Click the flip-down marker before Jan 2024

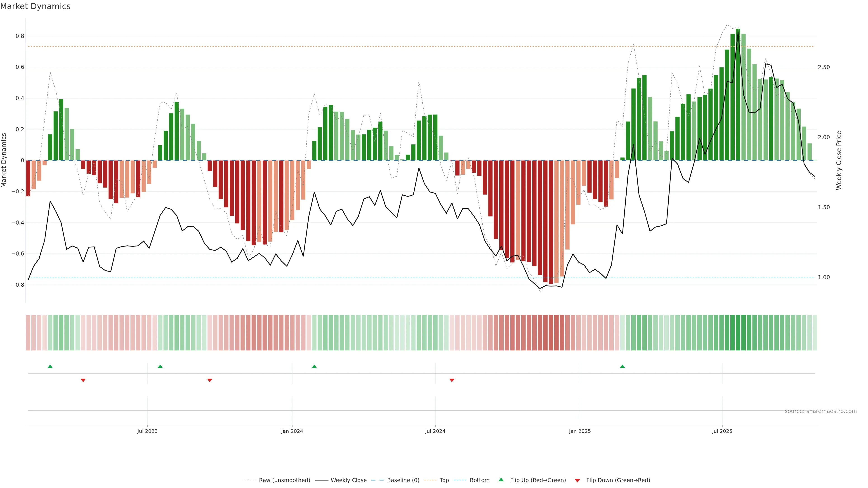tap(210, 380)
